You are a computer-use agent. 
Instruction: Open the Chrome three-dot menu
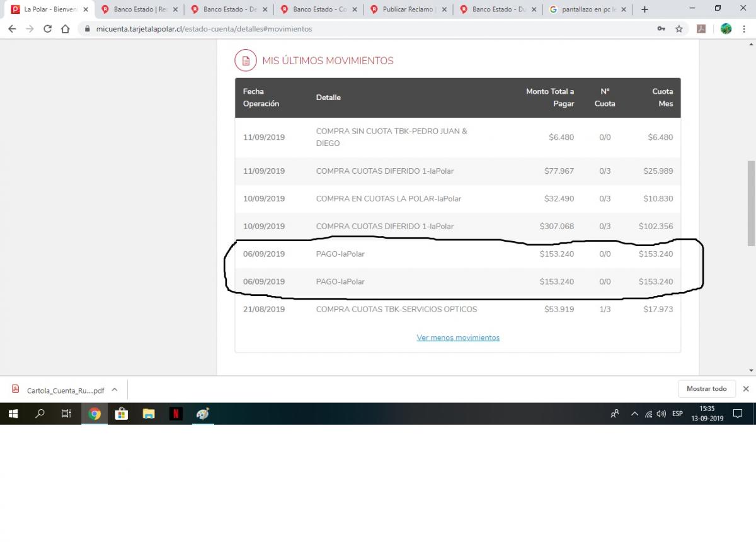[x=745, y=29]
